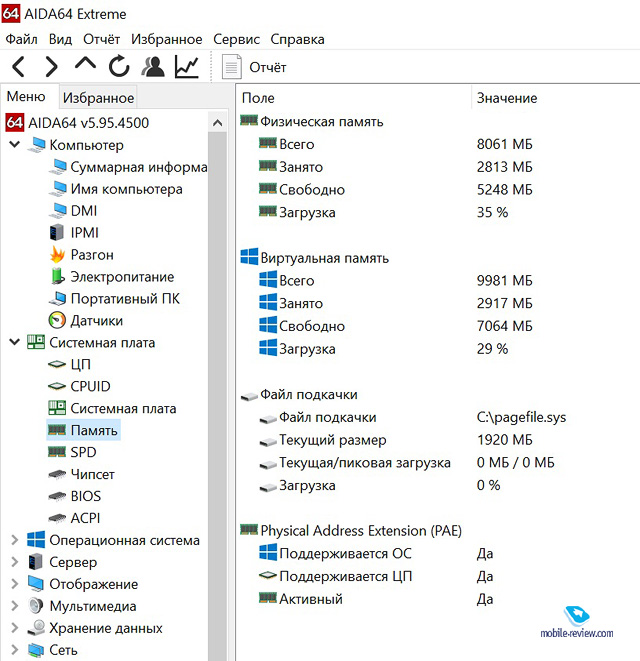
Task: Click the SPD memory module icon
Action: click(x=57, y=452)
